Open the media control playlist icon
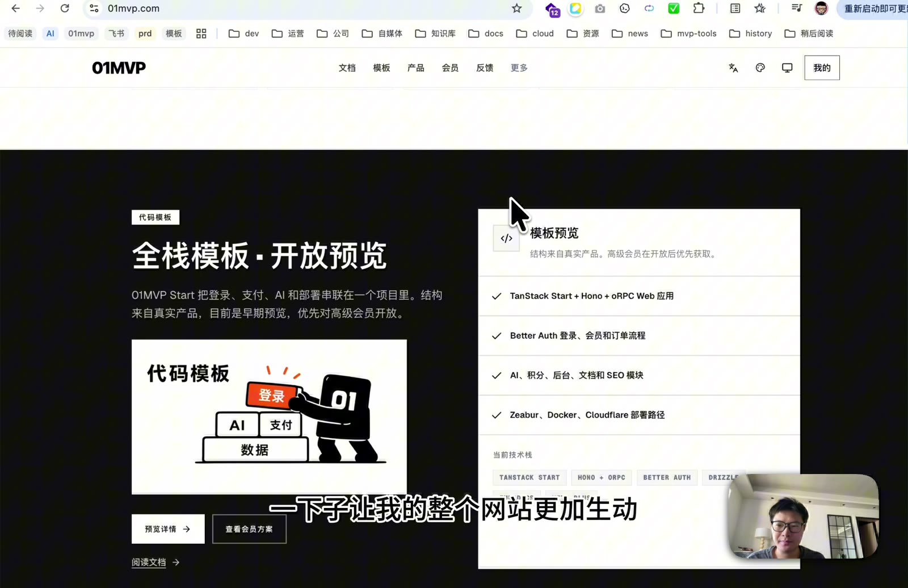The width and height of the screenshot is (908, 588). pyautogui.click(x=797, y=9)
